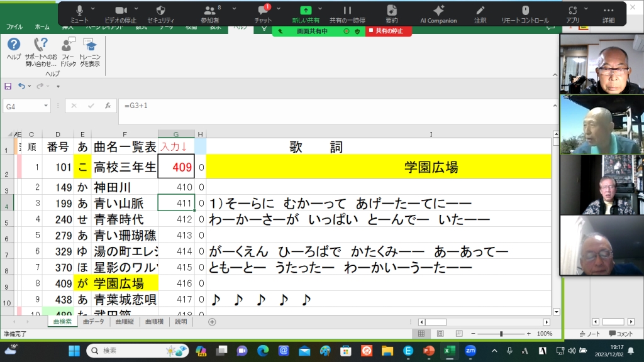Expand the formula bar with its chevron
The image size is (644, 362).
[x=555, y=106]
